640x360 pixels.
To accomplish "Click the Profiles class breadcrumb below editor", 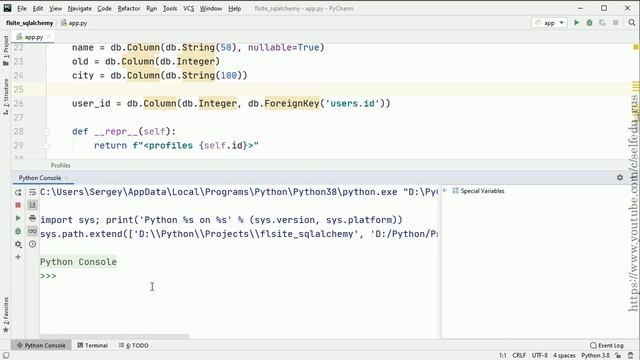I will click(x=60, y=165).
